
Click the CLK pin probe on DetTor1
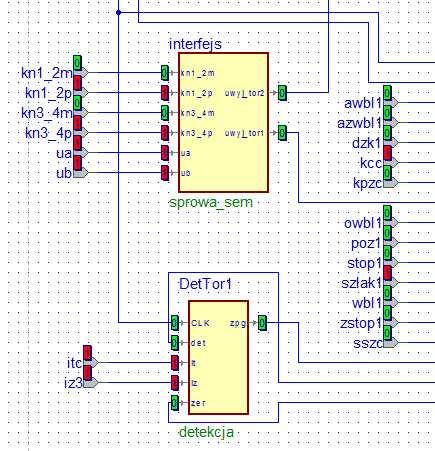point(175,323)
